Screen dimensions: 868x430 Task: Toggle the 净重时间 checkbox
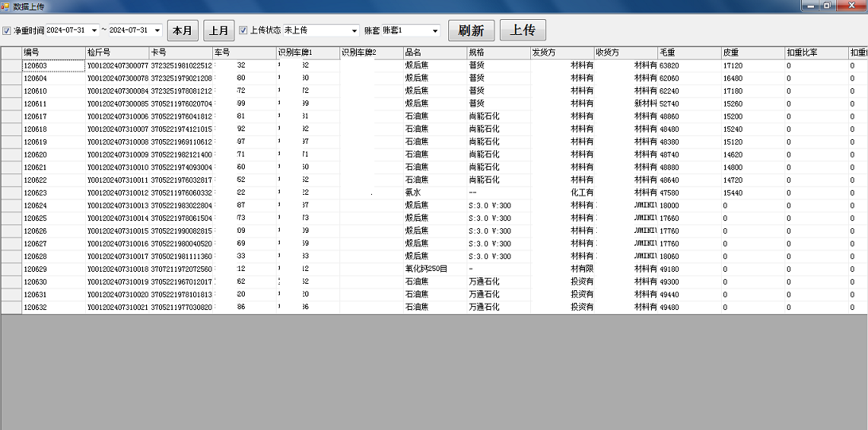pyautogui.click(x=7, y=31)
